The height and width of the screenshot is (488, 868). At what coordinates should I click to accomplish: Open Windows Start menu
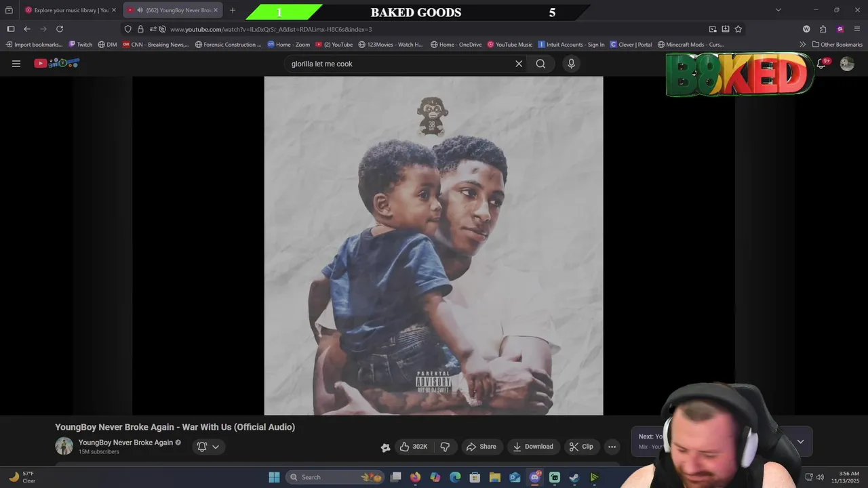274,477
